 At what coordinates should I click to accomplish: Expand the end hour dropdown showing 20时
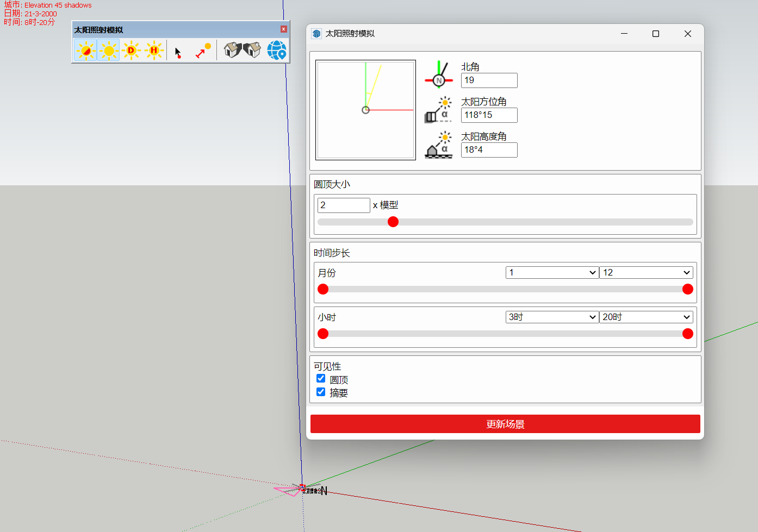tap(646, 317)
